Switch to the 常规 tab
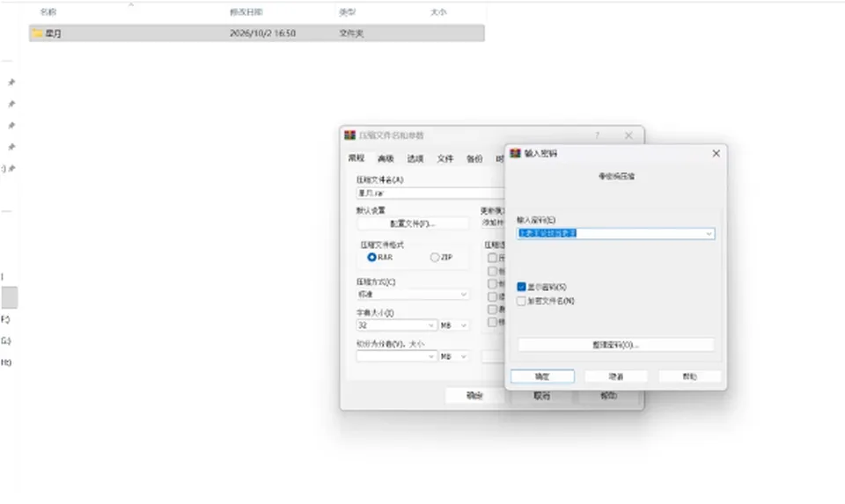Viewport: 845px width, 504px height. point(356,157)
